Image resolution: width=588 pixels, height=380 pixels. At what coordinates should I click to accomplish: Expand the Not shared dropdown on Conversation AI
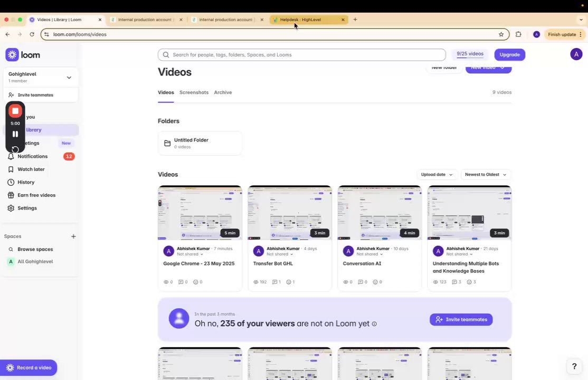[x=369, y=254]
